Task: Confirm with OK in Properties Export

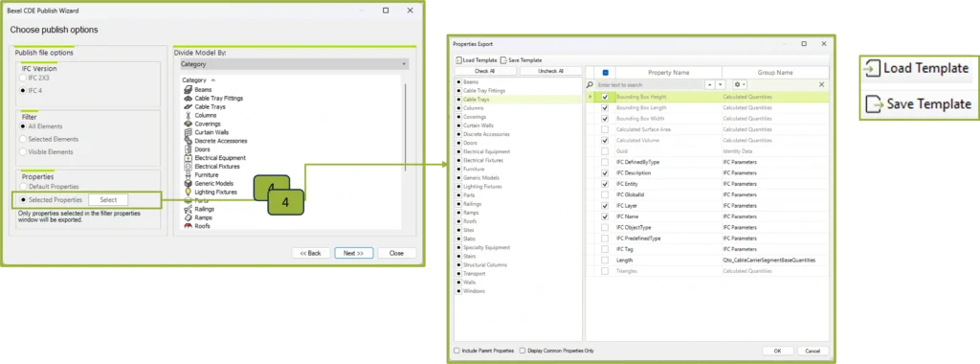Action: click(777, 351)
